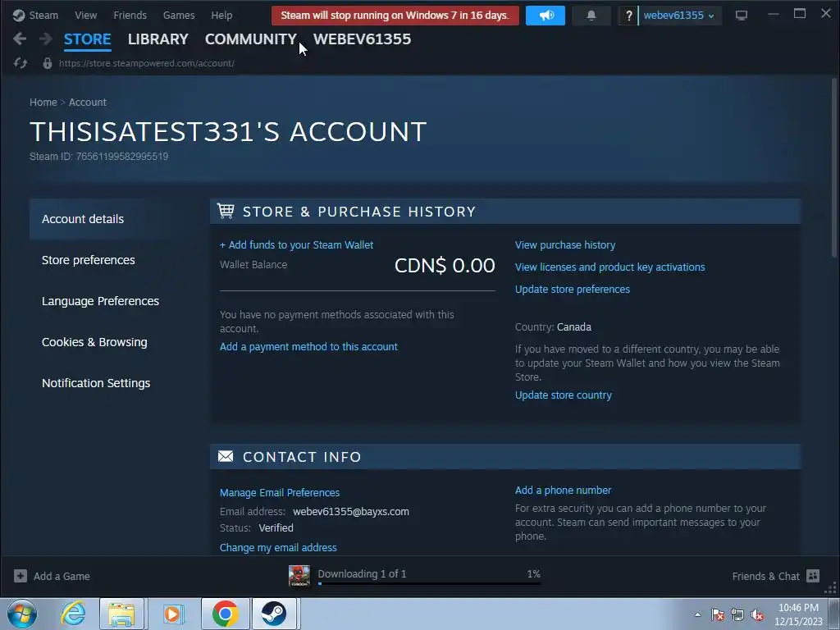Open the Friends menu
The width and height of the screenshot is (840, 630).
pos(130,15)
